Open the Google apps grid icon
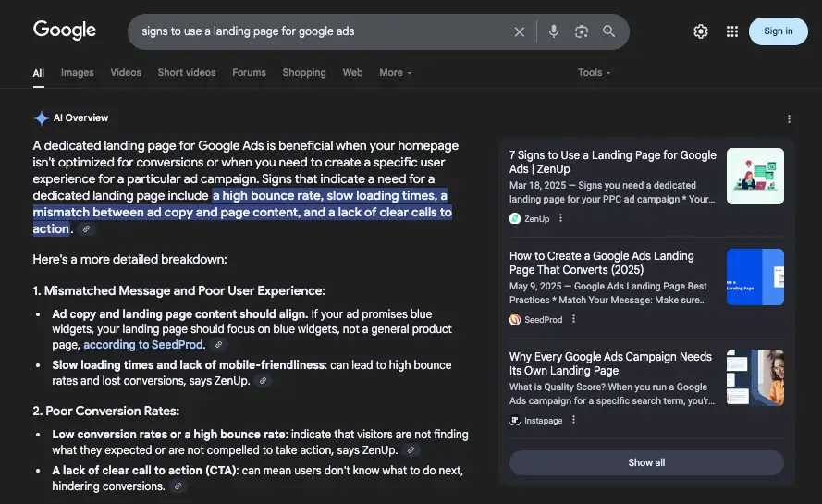Image resolution: width=822 pixels, height=504 pixels. [731, 31]
